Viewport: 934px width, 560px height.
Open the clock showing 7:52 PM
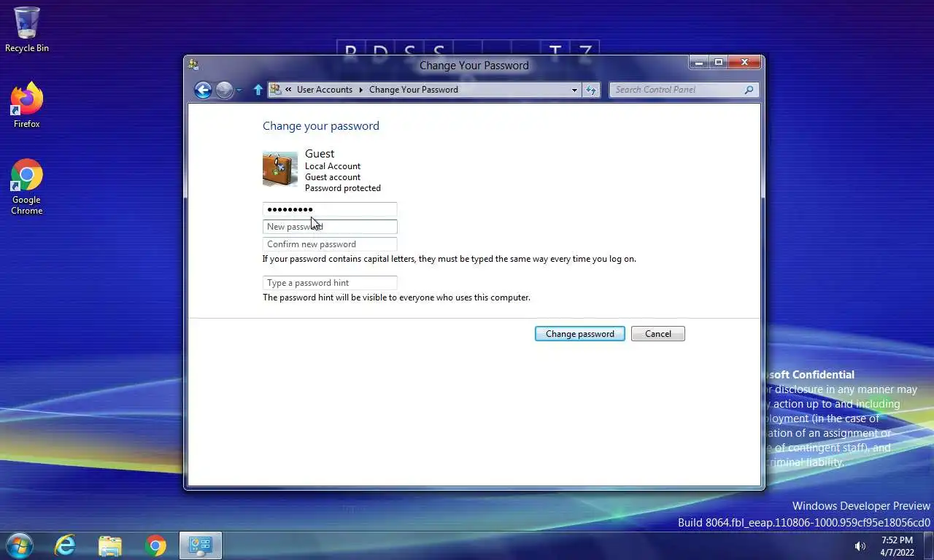(x=897, y=546)
